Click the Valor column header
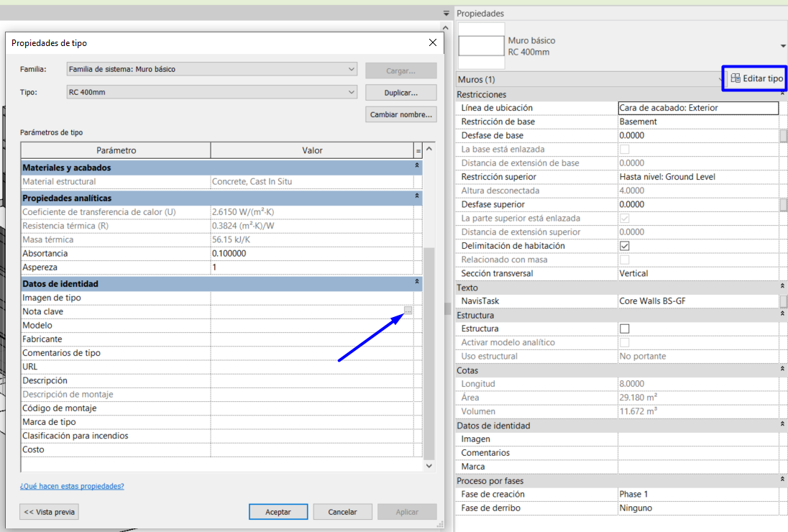The width and height of the screenshot is (788, 532). click(312, 150)
